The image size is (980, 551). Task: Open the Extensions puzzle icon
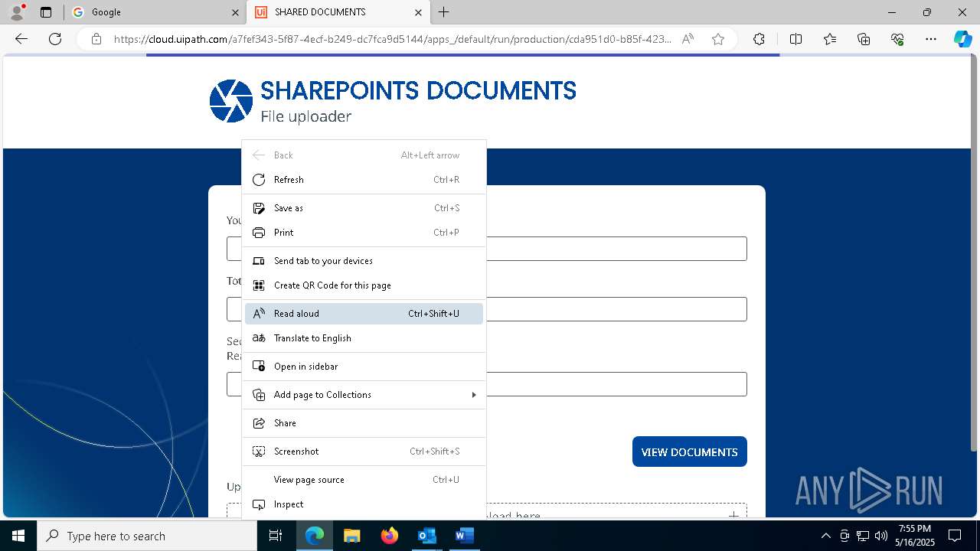click(x=759, y=39)
